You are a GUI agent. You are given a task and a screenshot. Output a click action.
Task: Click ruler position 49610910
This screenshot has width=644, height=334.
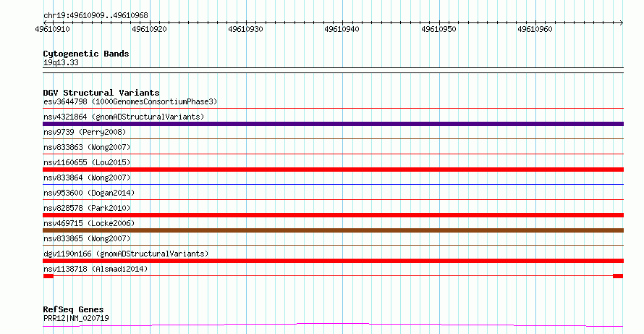pos(52,29)
